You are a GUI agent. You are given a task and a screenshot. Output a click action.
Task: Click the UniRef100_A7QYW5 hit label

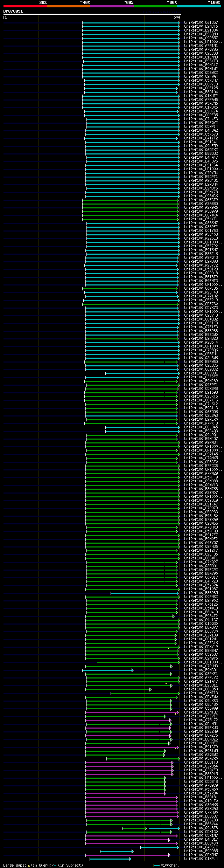coord(201,49)
